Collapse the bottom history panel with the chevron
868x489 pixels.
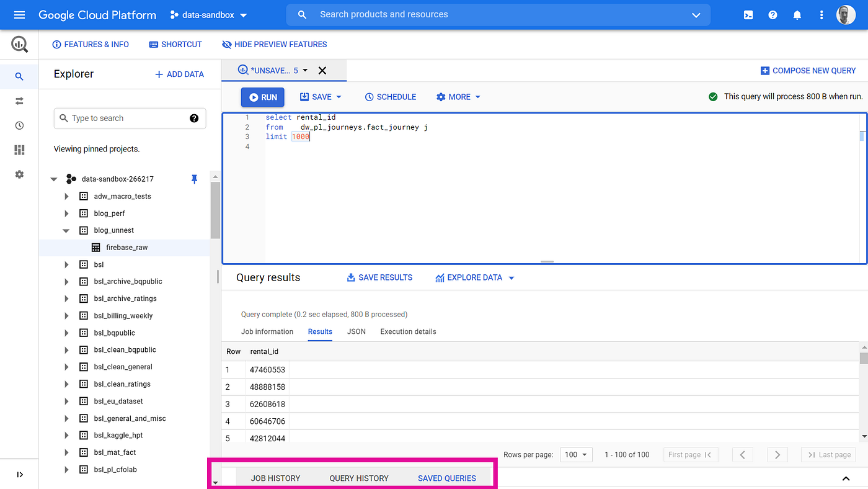pos(846,478)
